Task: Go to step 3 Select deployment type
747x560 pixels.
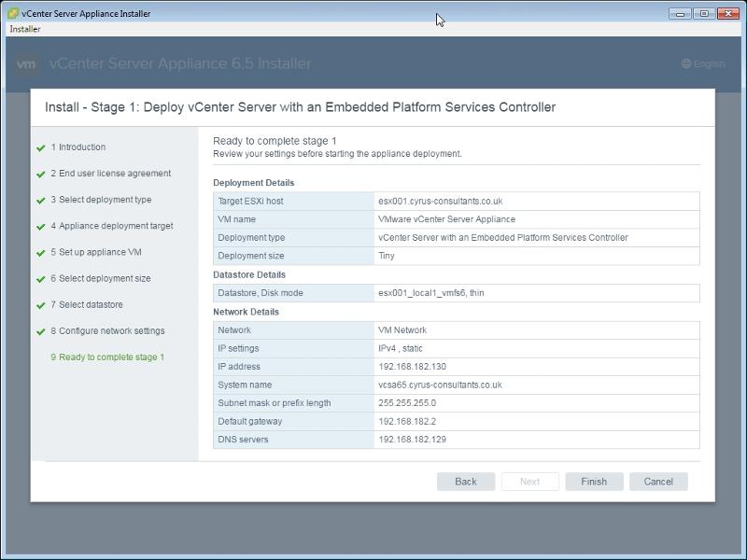Action: click(x=101, y=200)
